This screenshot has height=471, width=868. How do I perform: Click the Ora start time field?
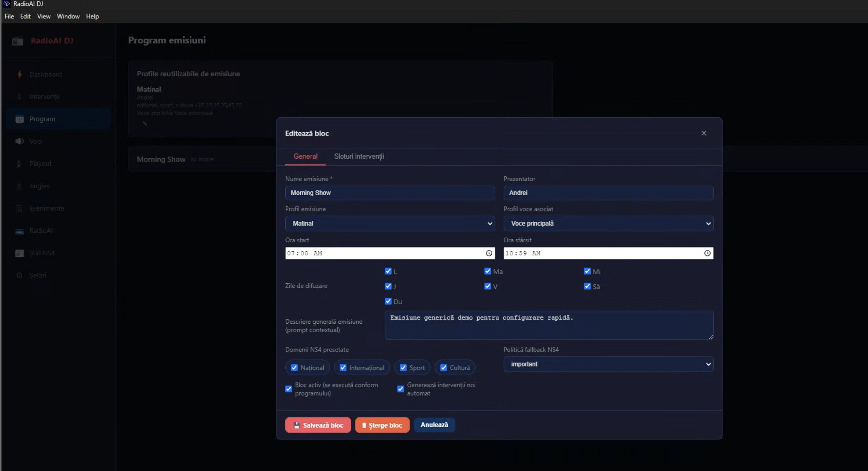390,253
